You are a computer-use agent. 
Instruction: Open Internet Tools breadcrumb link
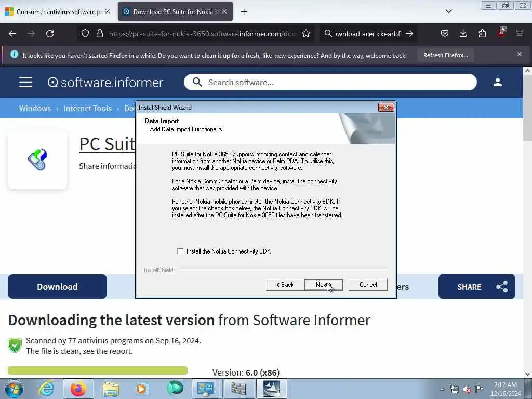point(87,109)
